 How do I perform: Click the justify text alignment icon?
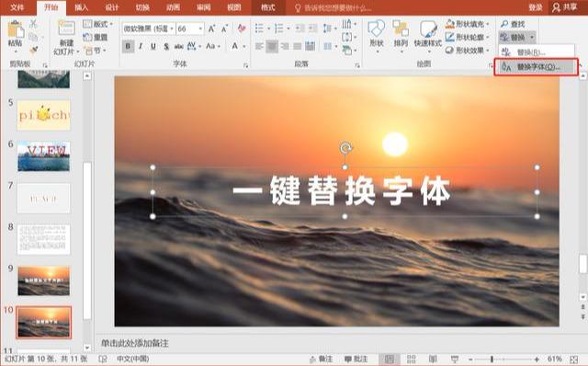point(298,46)
